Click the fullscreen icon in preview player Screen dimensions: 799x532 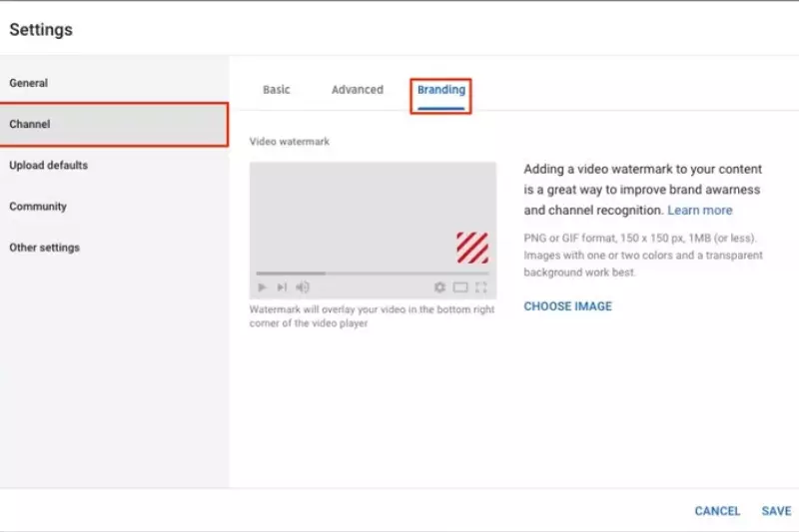point(481,287)
